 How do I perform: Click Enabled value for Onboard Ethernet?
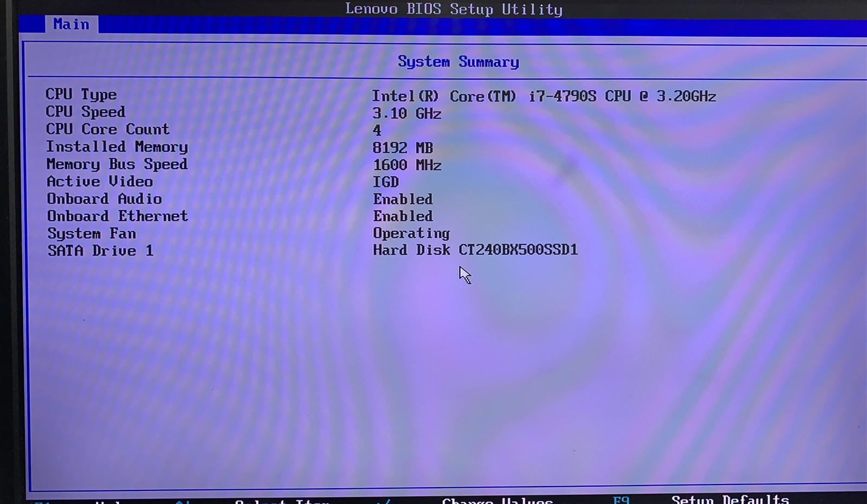(x=403, y=216)
